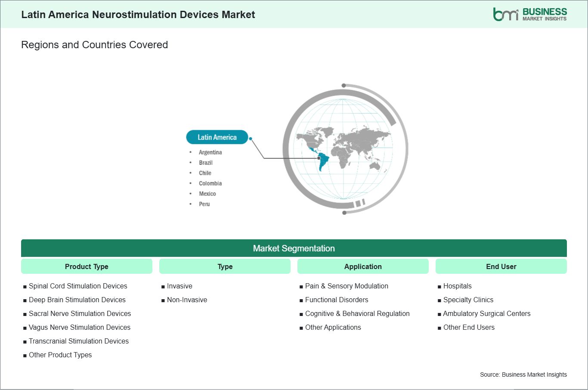Screen dimensions: 588x390
Task: Select the Application column header
Action: point(363,266)
